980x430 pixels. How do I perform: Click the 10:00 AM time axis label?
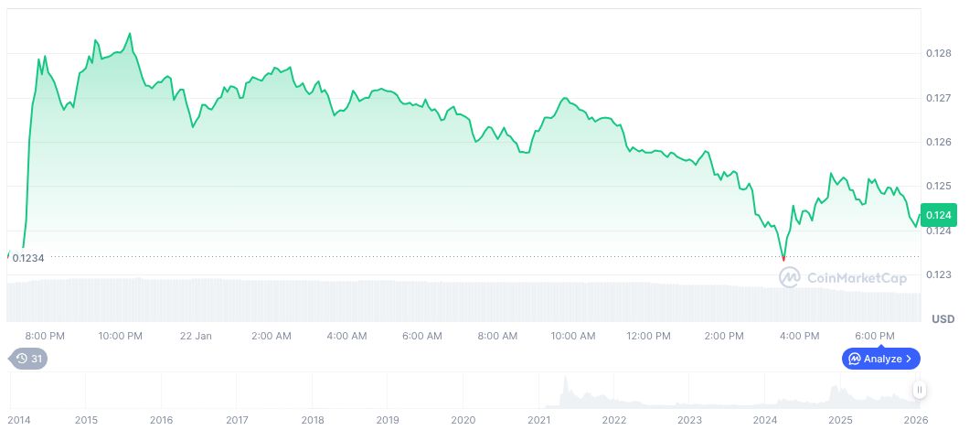[x=573, y=336]
